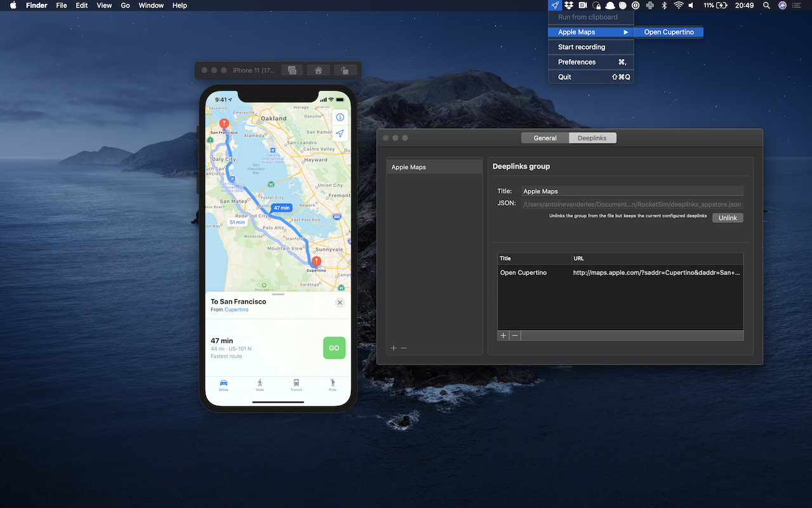Switch to the General tab
Image resolution: width=812 pixels, height=508 pixels.
(545, 138)
